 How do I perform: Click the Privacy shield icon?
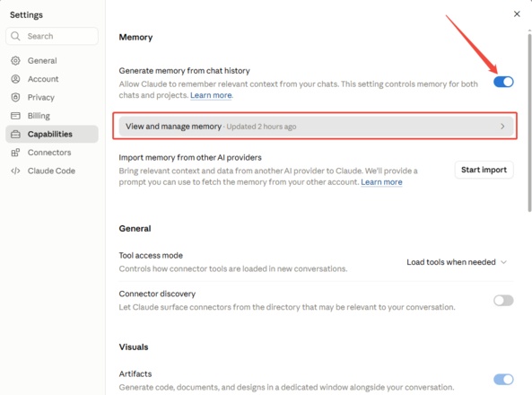click(x=15, y=97)
